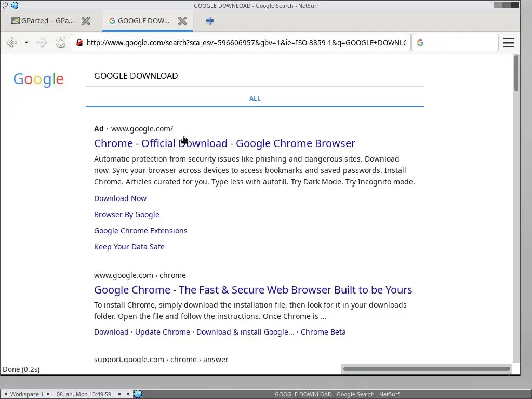The width and height of the screenshot is (532, 399).
Task: Click the next window arrow in taskbar
Action: pyautogui.click(x=128, y=394)
